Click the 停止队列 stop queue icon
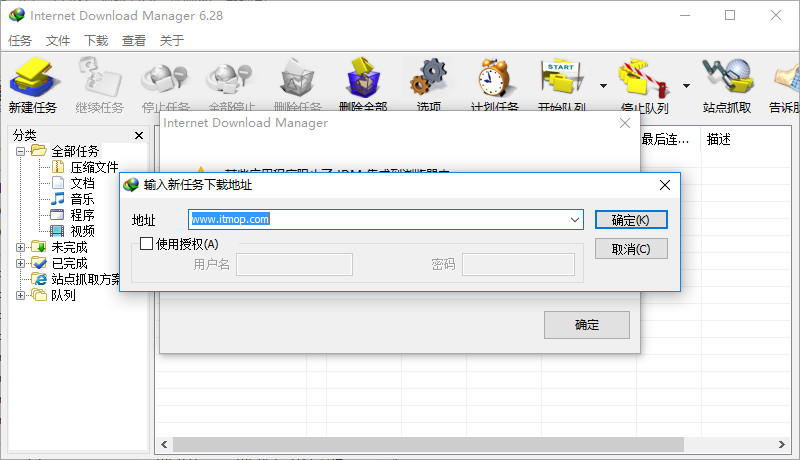Viewport: 800px width, 460px height. click(x=644, y=78)
